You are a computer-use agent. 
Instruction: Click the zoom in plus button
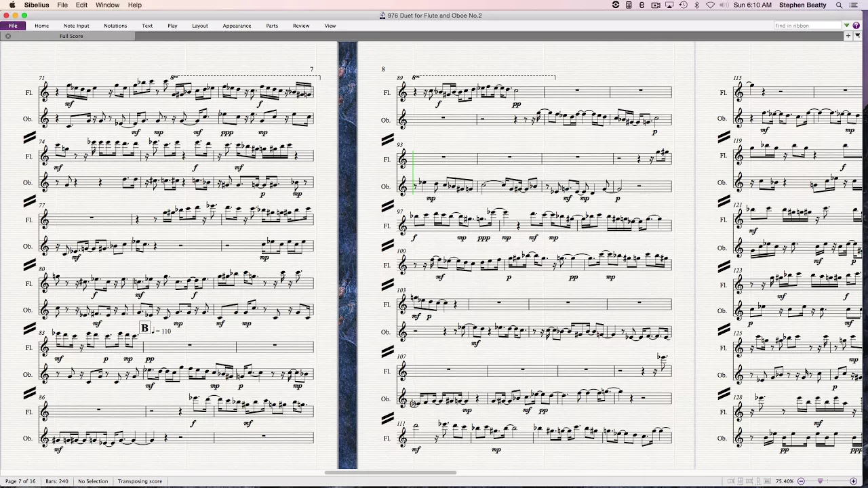coord(853,481)
